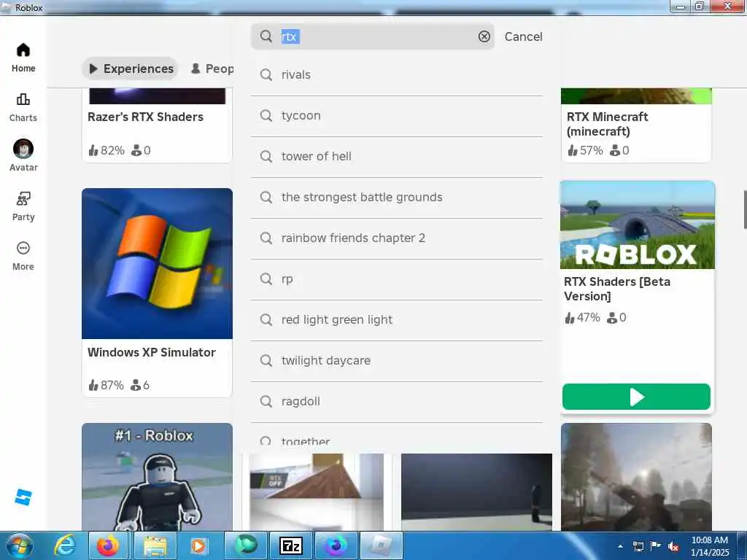747x560 pixels.
Task: Show hidden system tray icons
Action: [x=620, y=546]
